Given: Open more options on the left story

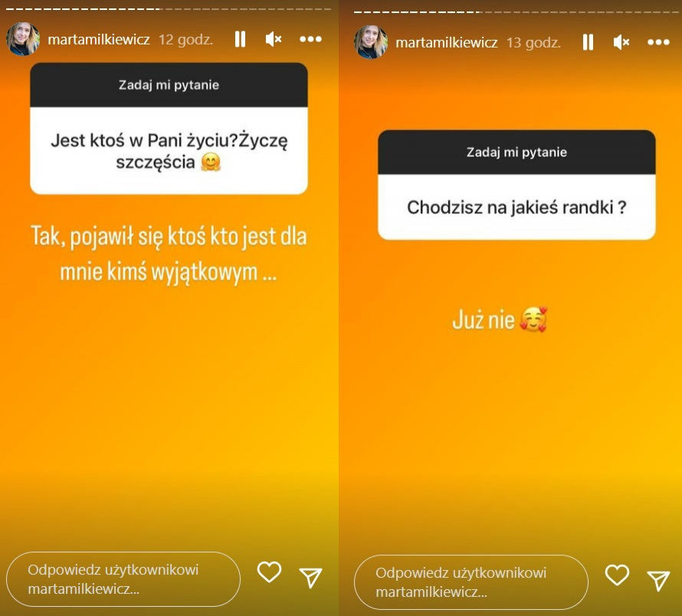Looking at the screenshot, I should point(310,39).
